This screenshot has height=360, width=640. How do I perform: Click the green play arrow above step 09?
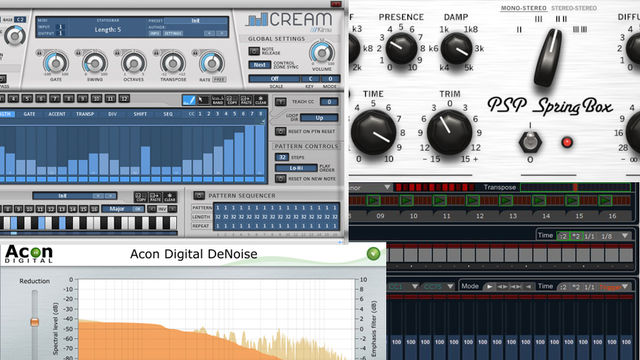373,200
